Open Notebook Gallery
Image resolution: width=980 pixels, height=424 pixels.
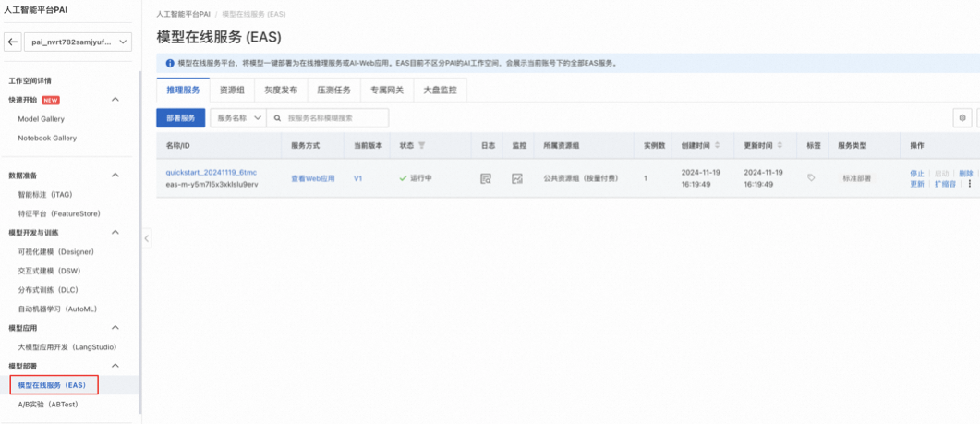click(x=47, y=138)
